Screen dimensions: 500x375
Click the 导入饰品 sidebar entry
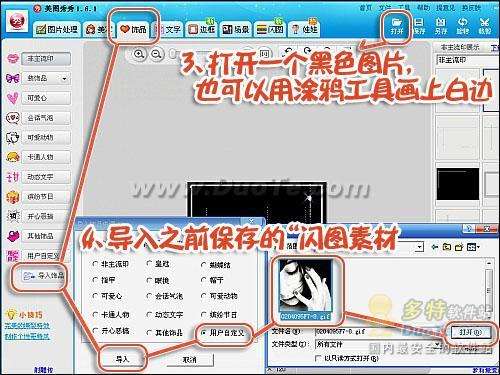(x=43, y=276)
